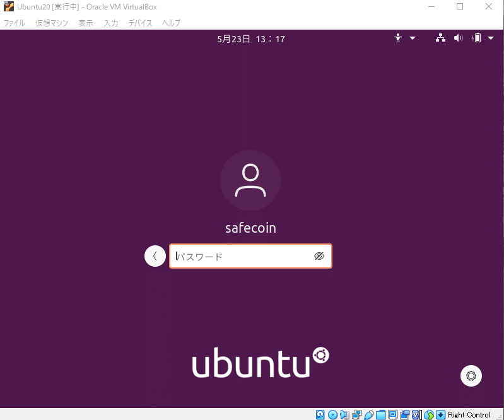The image size is (504, 420).
Task: Click the USB devices status icon
Action: pyautogui.click(x=369, y=414)
